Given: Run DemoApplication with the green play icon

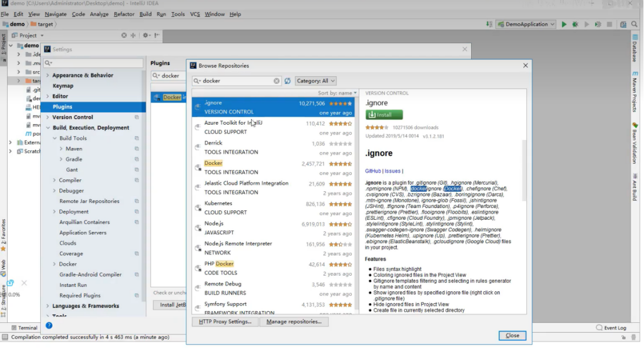Looking at the screenshot, I should tap(564, 24).
